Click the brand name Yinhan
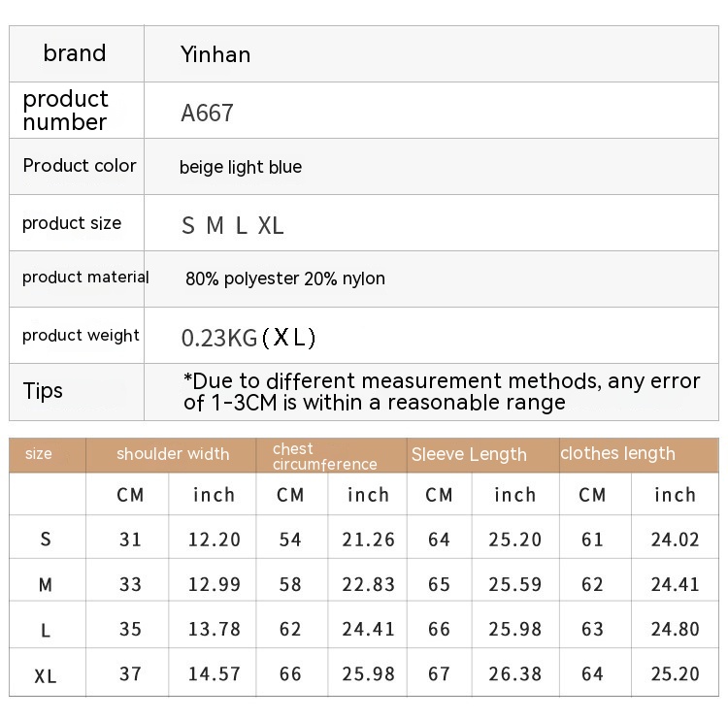The height and width of the screenshot is (720, 728). (x=215, y=54)
